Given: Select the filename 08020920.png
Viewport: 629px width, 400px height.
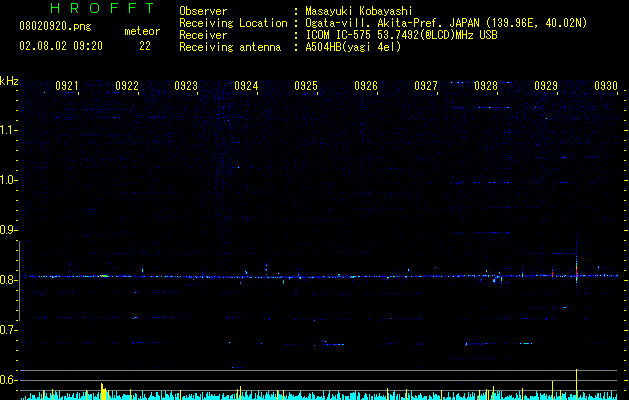Looking at the screenshot, I should [55, 27].
